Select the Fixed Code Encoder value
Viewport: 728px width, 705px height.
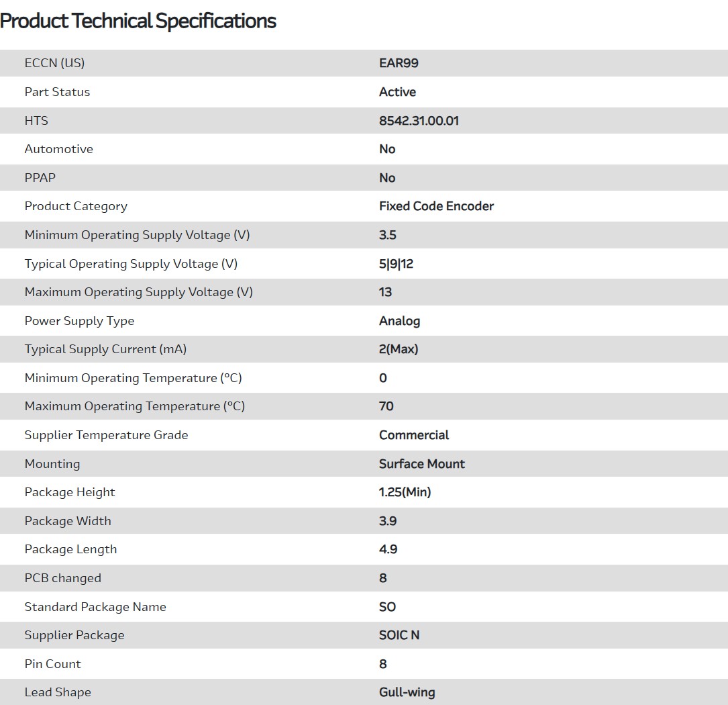[x=436, y=206]
